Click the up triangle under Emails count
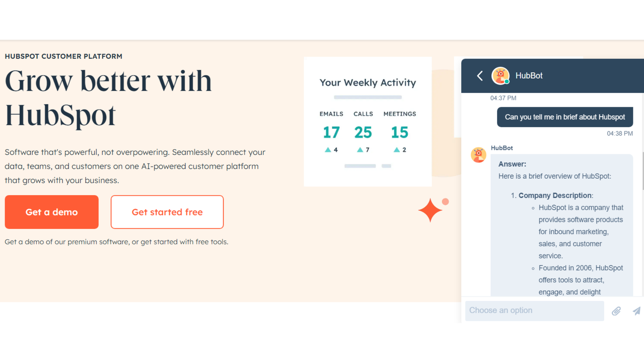The width and height of the screenshot is (644, 362). point(328,150)
